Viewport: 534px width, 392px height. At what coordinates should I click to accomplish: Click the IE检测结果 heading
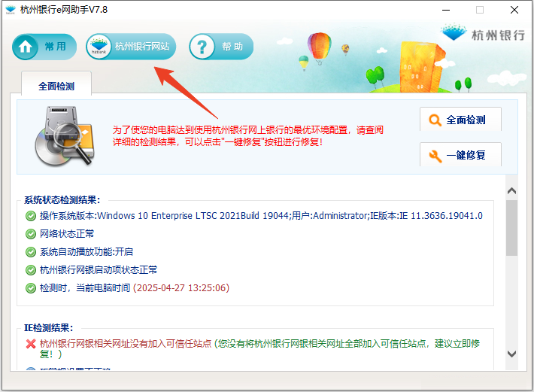(48, 328)
